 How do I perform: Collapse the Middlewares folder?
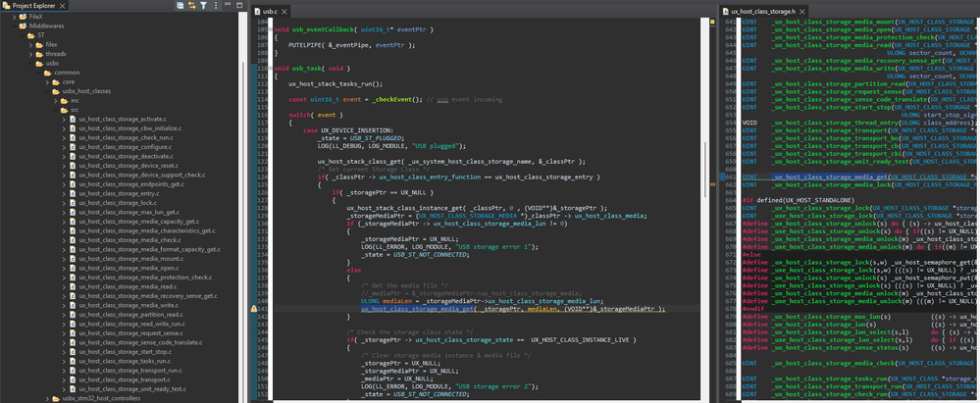coord(15,26)
